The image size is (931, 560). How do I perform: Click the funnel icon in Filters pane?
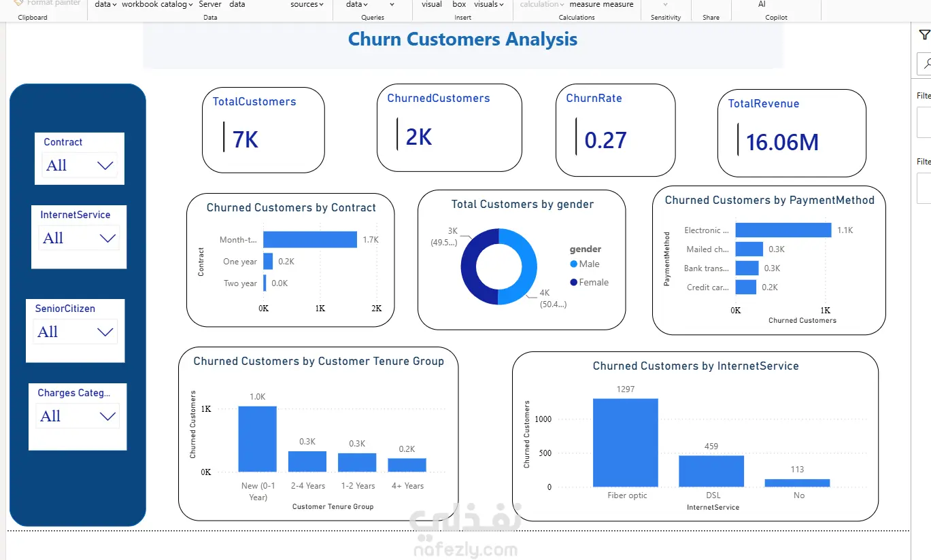point(924,35)
